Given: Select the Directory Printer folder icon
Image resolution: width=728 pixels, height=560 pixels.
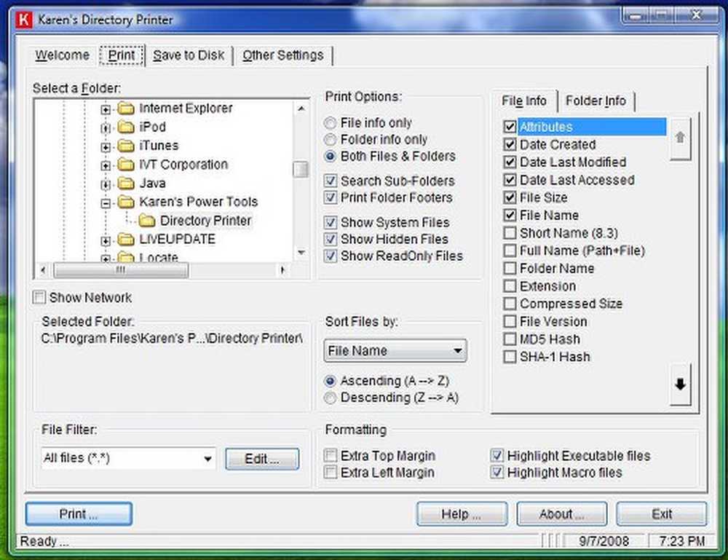Looking at the screenshot, I should click(148, 221).
